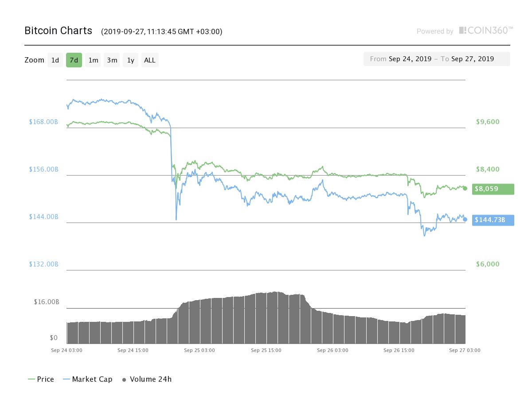This screenshot has width=532, height=399.
Task: Click the $168.00B axis label
Action: pos(43,121)
